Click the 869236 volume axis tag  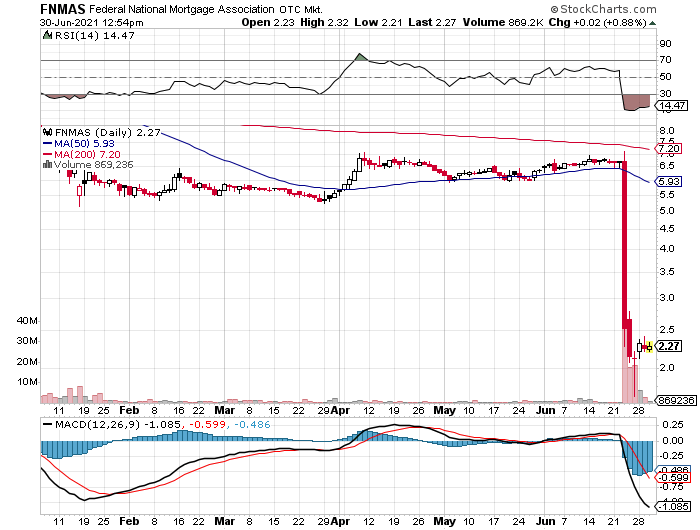coord(675,401)
